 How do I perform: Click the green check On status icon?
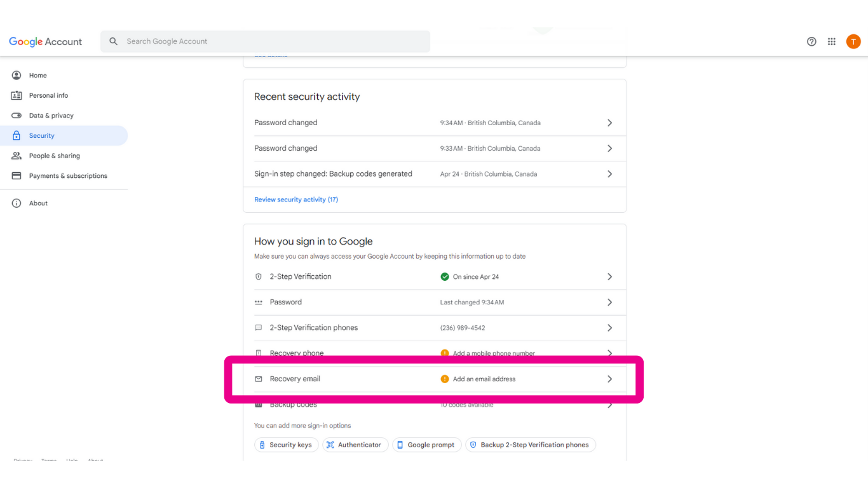[x=445, y=277]
